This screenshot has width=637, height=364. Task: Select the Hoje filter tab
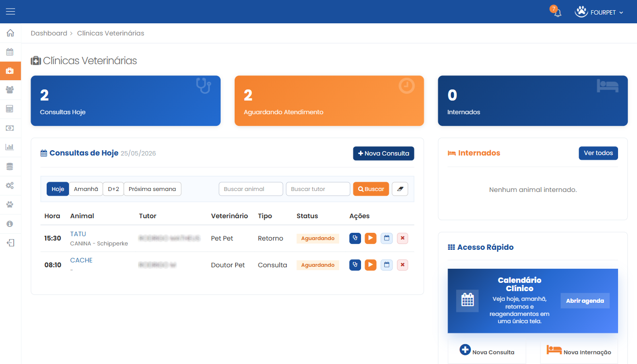(58, 189)
